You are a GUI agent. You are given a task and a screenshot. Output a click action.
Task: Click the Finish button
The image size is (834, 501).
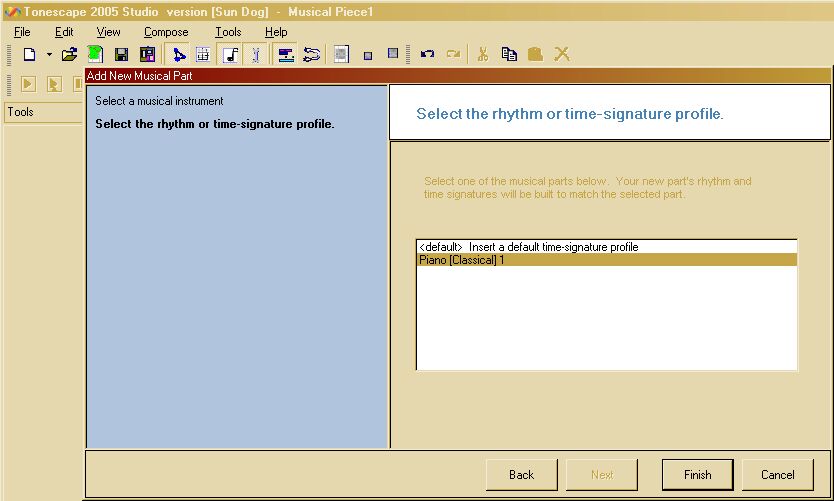tap(697, 475)
